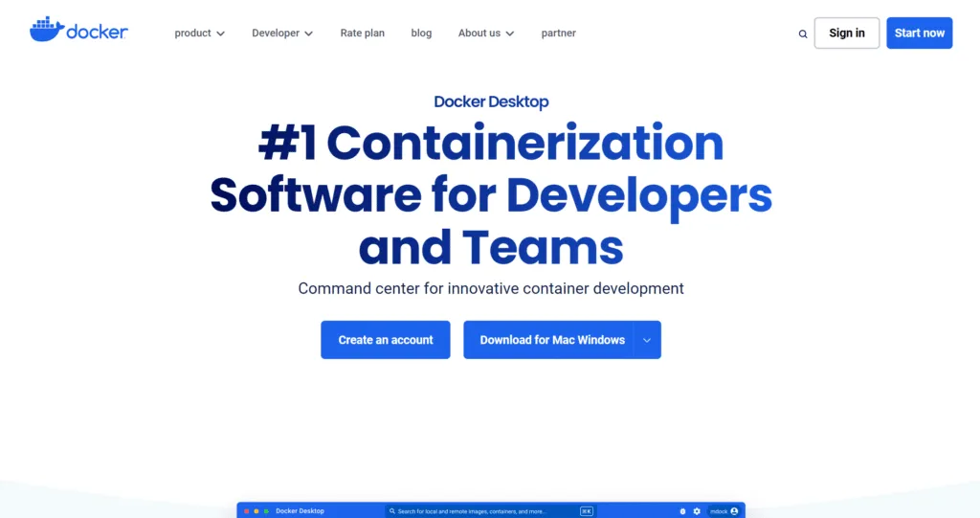Click the bug icon in Docker Desktop preview

pyautogui.click(x=682, y=511)
